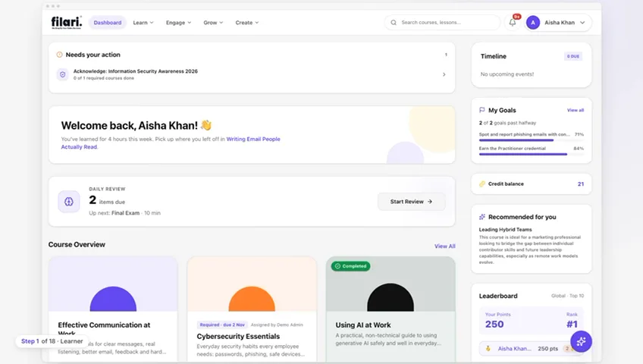Open the Grow menu
The image size is (643, 364).
[213, 23]
